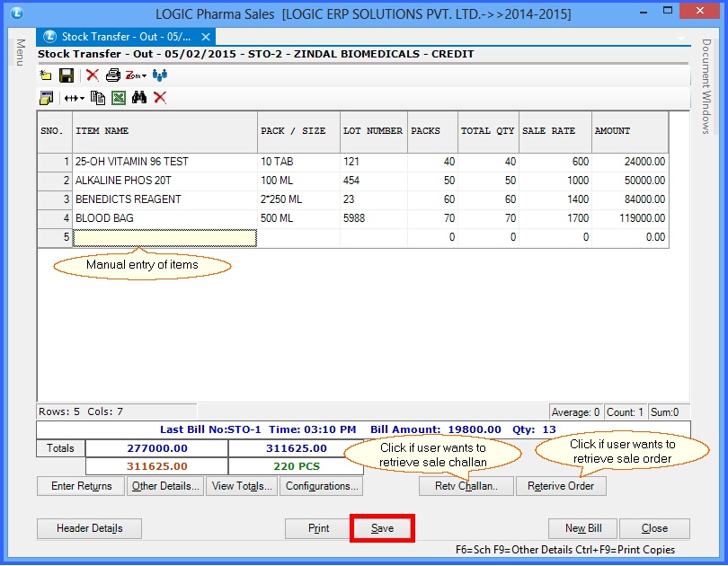Click the floppy disk save icon
Image resolution: width=728 pixels, height=566 pixels.
pos(67,75)
